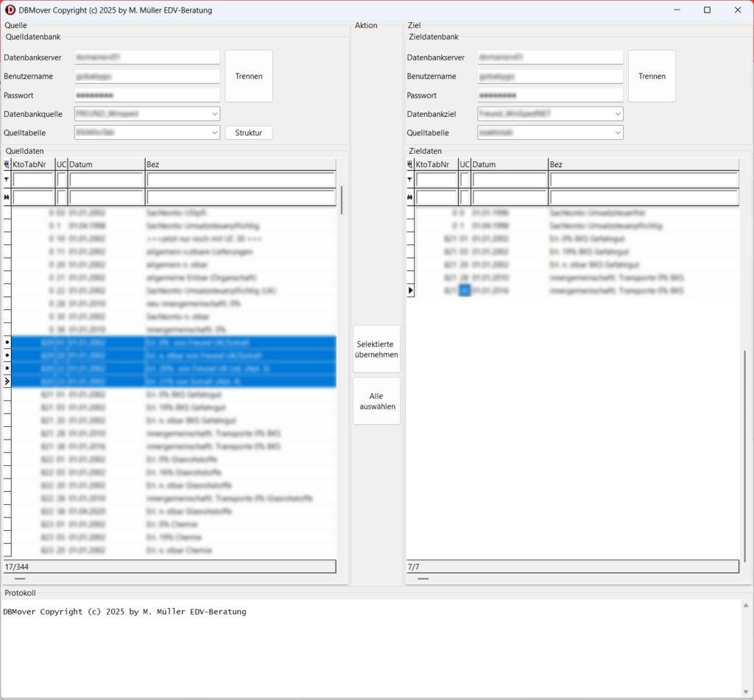The width and height of the screenshot is (754, 700).
Task: Click the binoculars search icon in Zieldaten grid
Action: point(410,197)
